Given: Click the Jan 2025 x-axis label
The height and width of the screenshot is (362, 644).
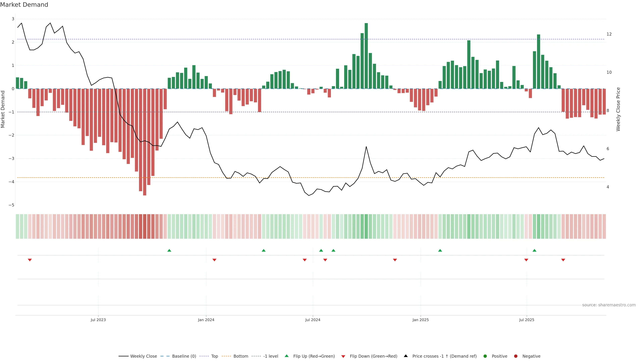Looking at the screenshot, I should pyautogui.click(x=420, y=320).
